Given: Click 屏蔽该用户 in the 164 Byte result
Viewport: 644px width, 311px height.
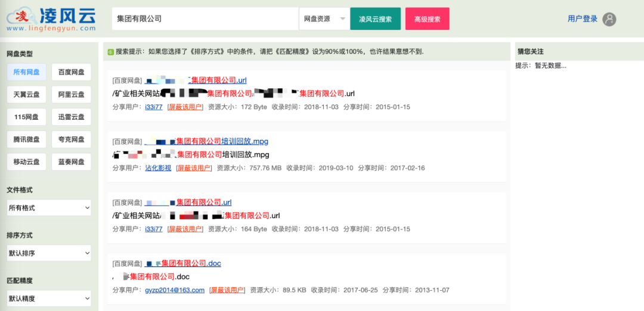Looking at the screenshot, I should click(185, 229).
